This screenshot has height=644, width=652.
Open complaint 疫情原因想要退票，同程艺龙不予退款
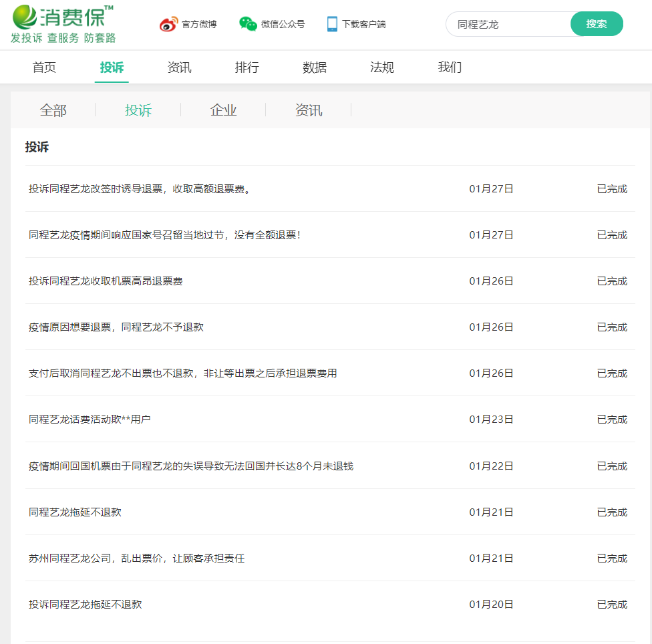(x=116, y=327)
